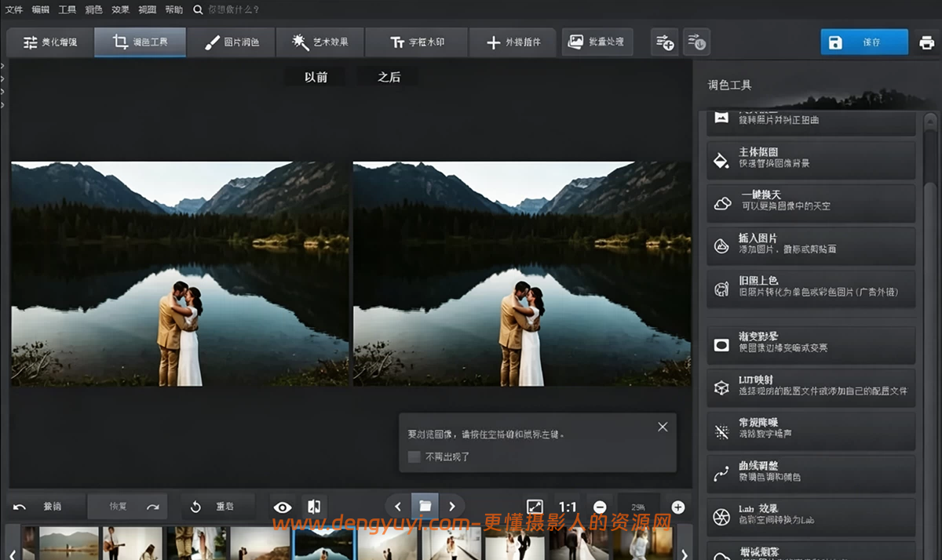Open the 效果 menu

120,9
